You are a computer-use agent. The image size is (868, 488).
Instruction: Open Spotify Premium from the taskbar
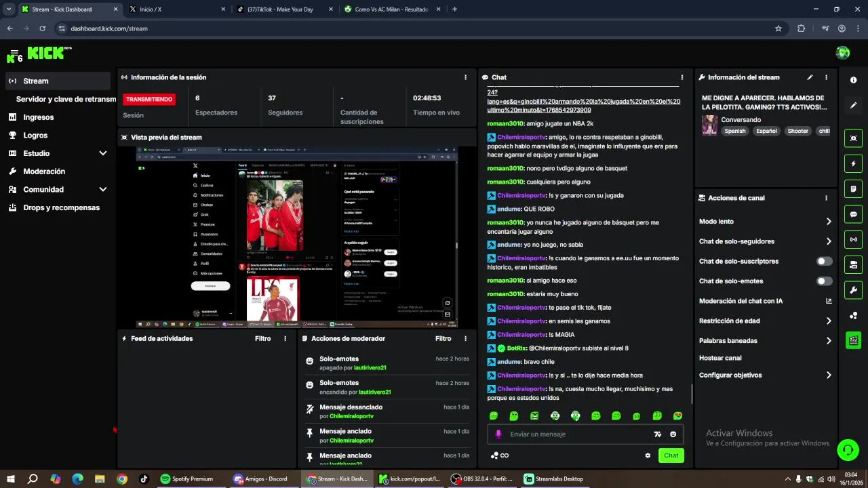coord(187,479)
